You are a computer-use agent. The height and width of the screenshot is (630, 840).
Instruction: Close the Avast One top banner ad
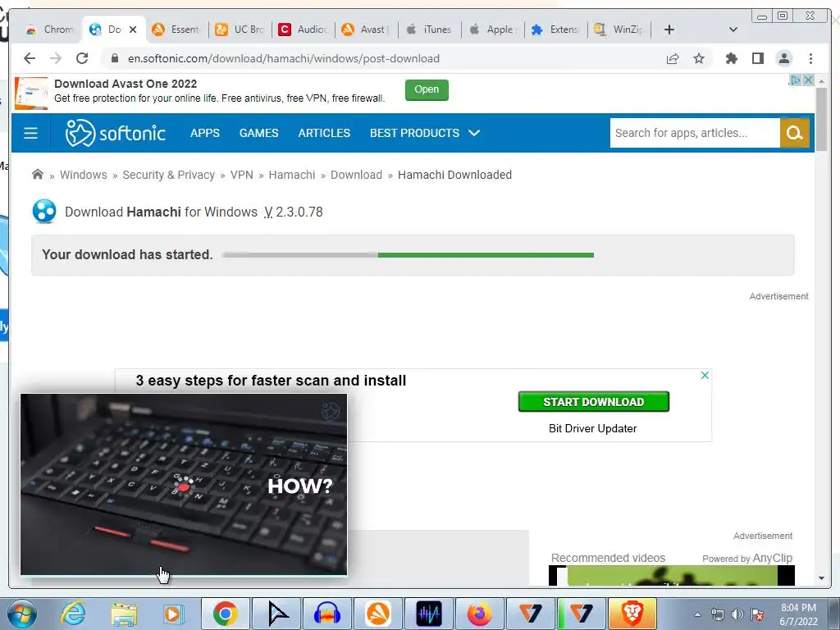click(808, 80)
